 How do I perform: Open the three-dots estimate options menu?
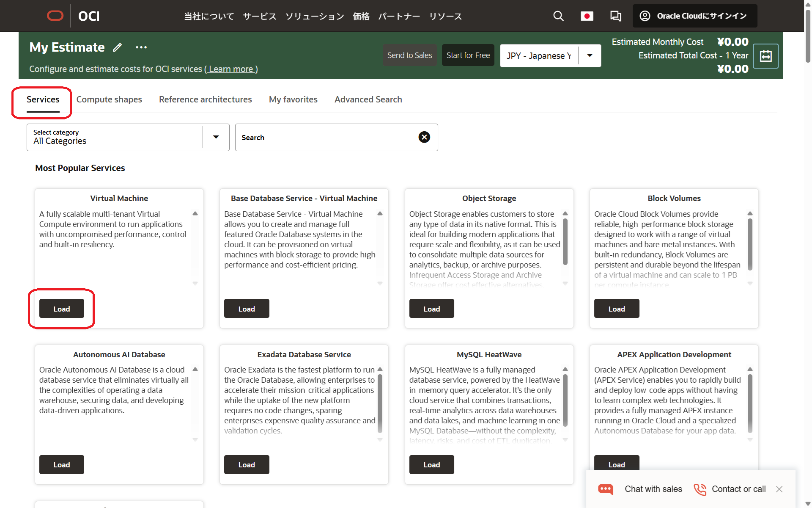pos(141,47)
